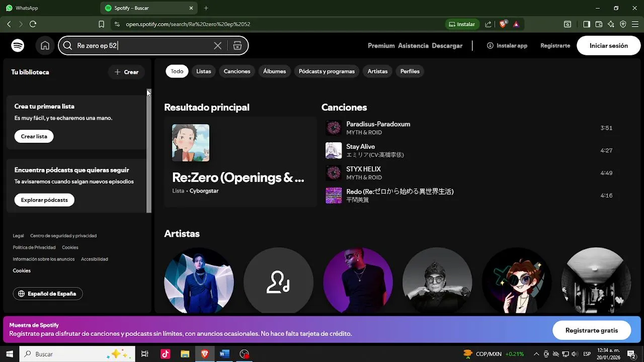The width and height of the screenshot is (644, 362).
Task: Open Windows Start menu
Action: [9, 354]
